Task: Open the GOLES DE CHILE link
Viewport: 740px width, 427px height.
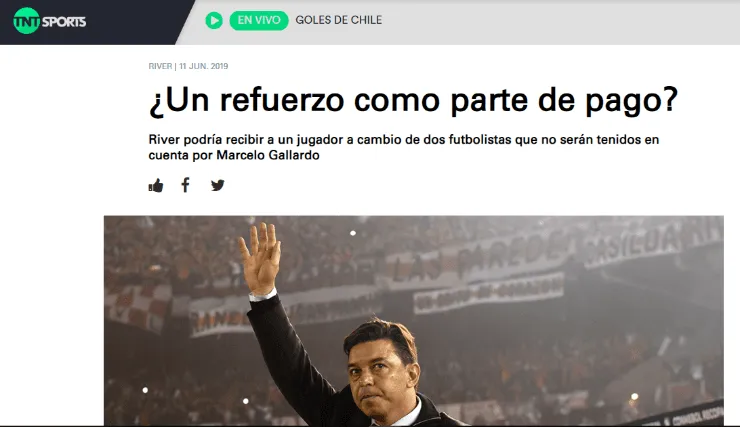Action: click(x=339, y=20)
